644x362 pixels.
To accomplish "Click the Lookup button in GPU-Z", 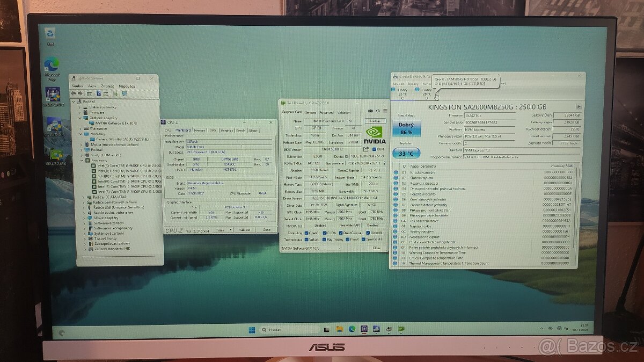I will [x=375, y=120].
